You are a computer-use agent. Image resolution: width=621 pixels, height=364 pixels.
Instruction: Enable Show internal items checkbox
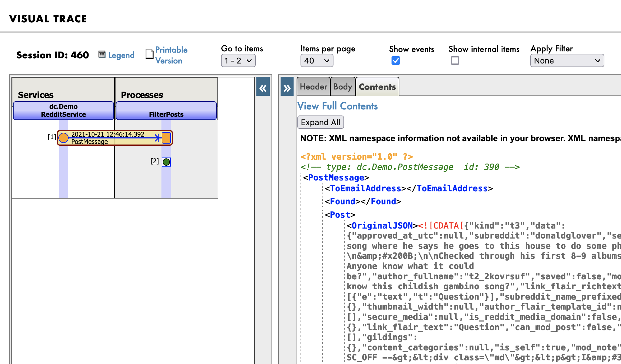(455, 60)
